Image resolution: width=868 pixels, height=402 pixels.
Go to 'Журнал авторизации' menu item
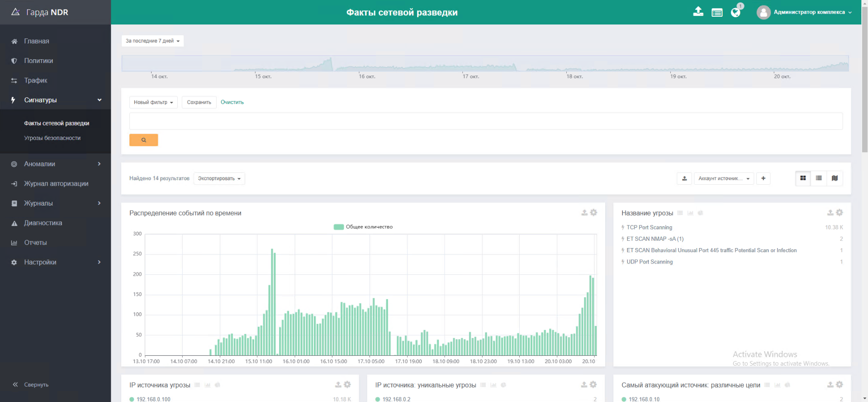(56, 184)
